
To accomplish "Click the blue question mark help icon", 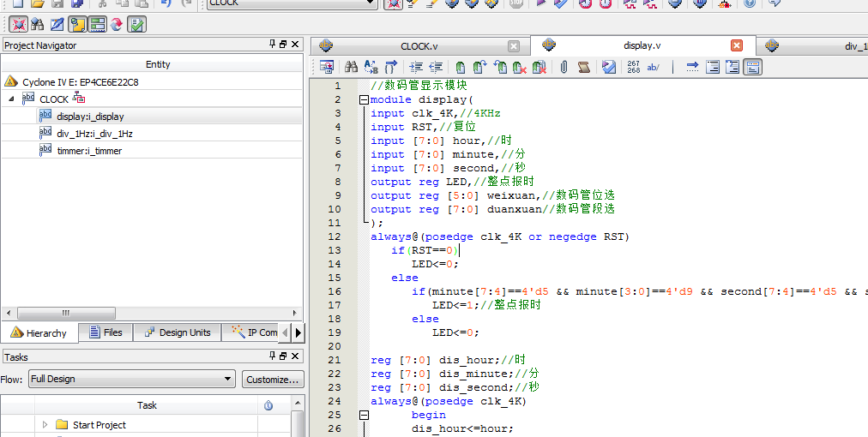I will pos(750,3).
